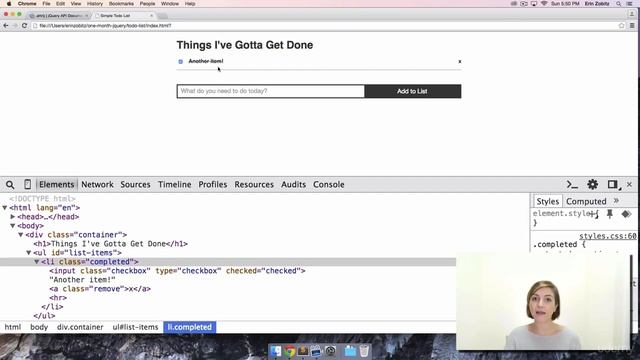Image resolution: width=640 pixels, height=360 pixels.
Task: Click html in the breadcrumb bar
Action: pos(13,327)
